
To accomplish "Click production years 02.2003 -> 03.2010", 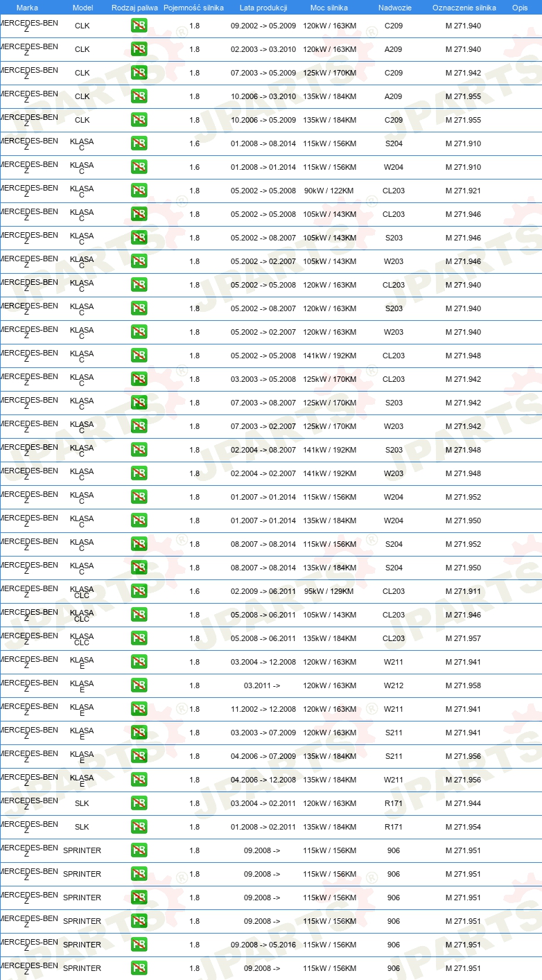I will pyautogui.click(x=263, y=49).
